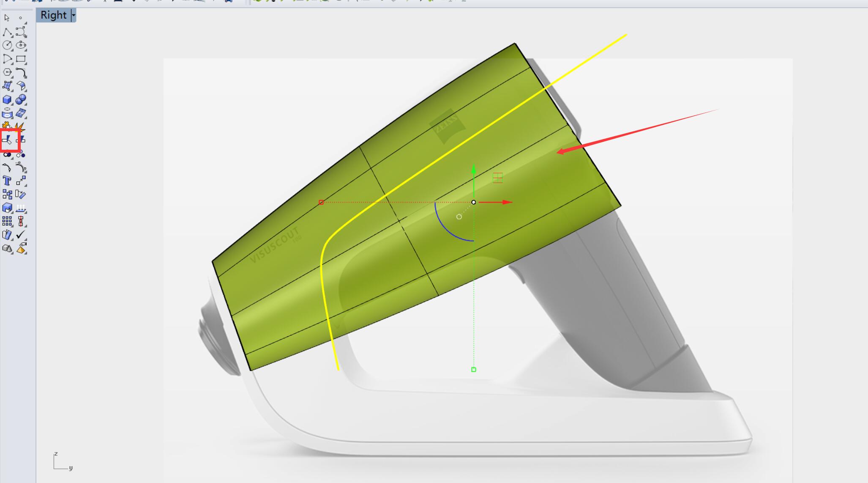868x483 pixels.
Task: Activate the Polyline drawing tool
Action: (7, 32)
